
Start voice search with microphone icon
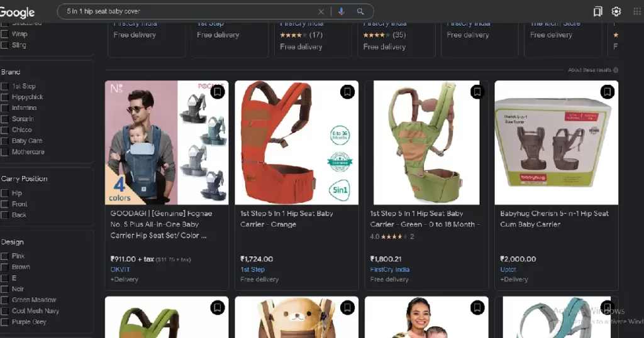(x=341, y=11)
